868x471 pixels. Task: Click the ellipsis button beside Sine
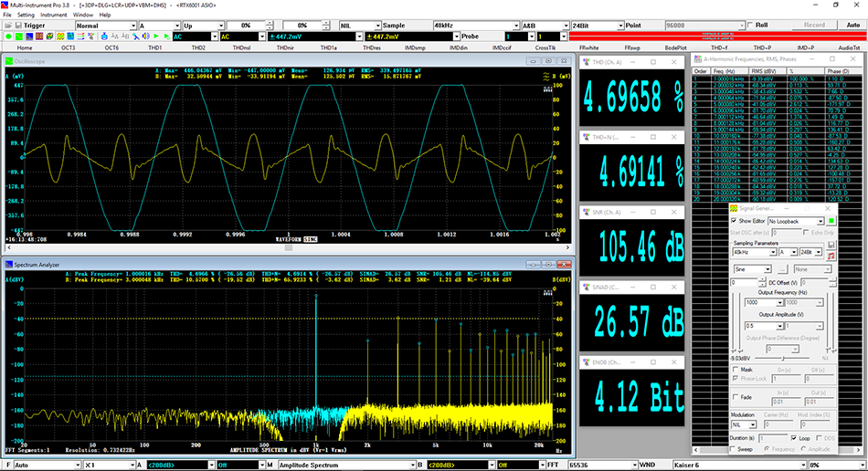[x=782, y=269]
